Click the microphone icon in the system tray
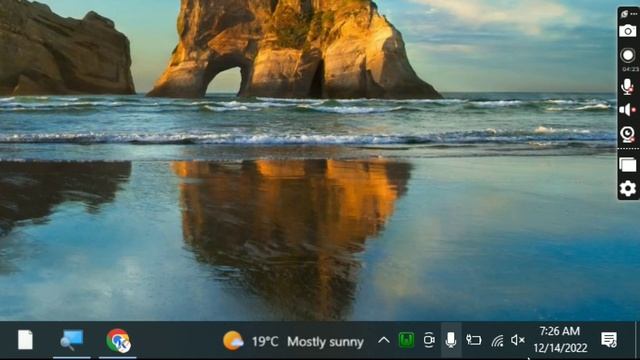 click(451, 340)
